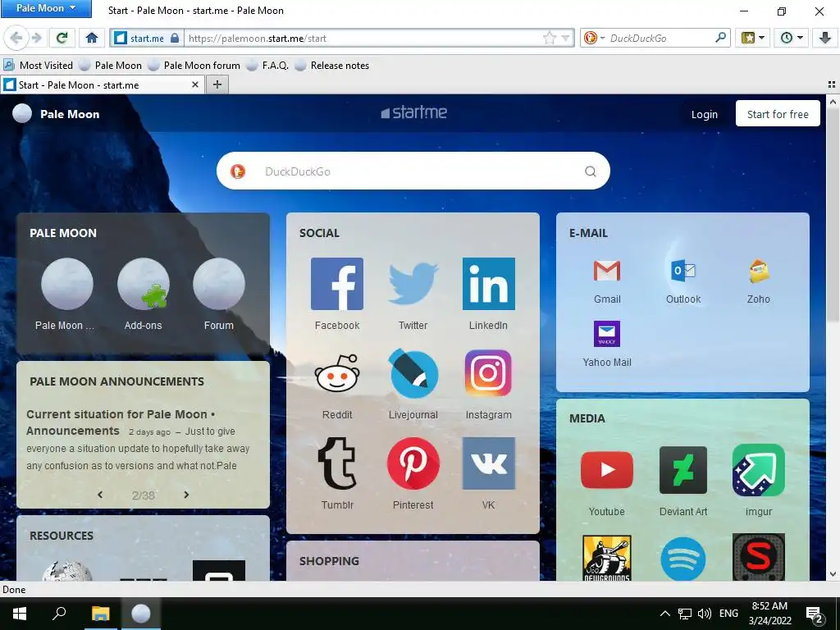This screenshot has width=840, height=630.
Task: Open the F.A.Q. bookmark
Action: click(267, 66)
